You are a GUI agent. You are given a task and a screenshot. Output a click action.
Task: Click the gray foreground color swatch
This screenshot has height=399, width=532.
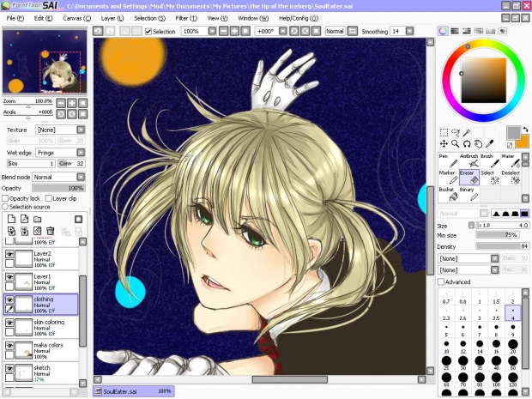513,132
